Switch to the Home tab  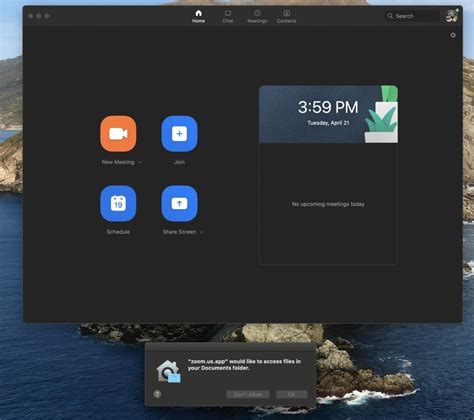pos(198,16)
